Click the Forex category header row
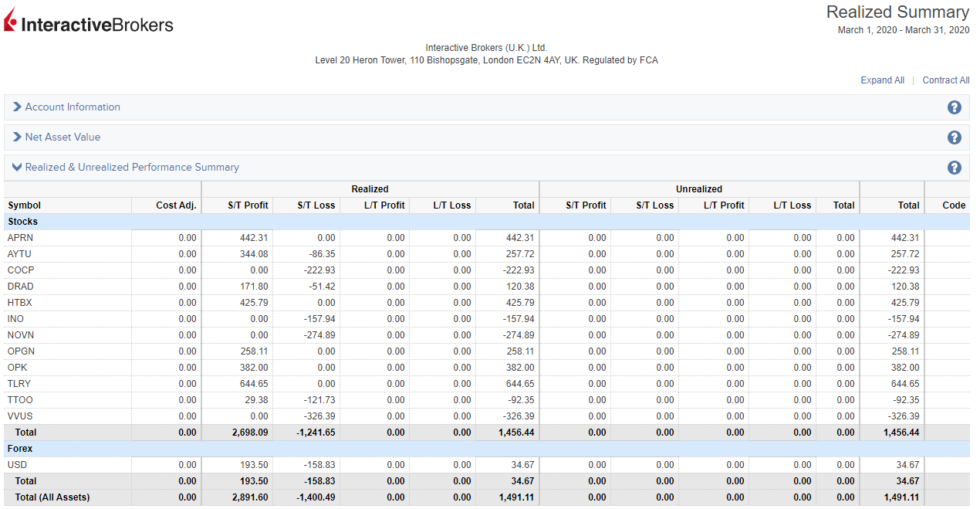Viewport: 980px width, 509px height. pyautogui.click(x=22, y=449)
